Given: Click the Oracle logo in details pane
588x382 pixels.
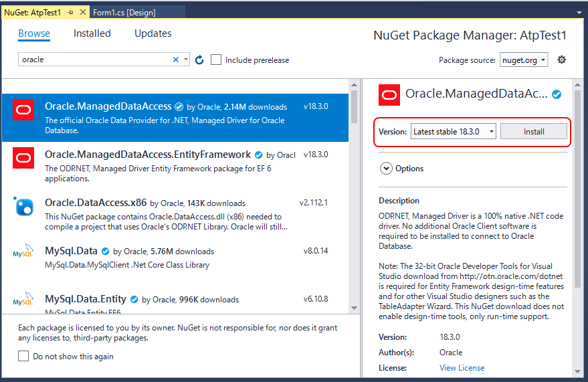Looking at the screenshot, I should [x=389, y=95].
